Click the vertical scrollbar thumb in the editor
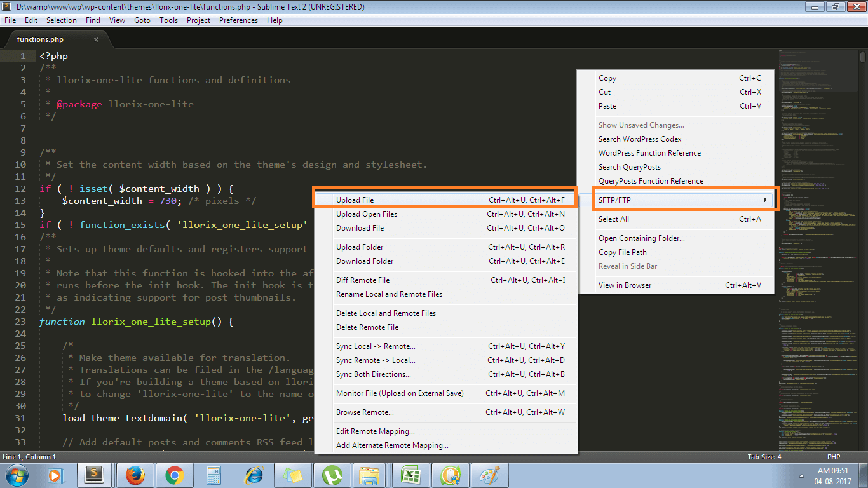This screenshot has width=868, height=488. pos(864,57)
